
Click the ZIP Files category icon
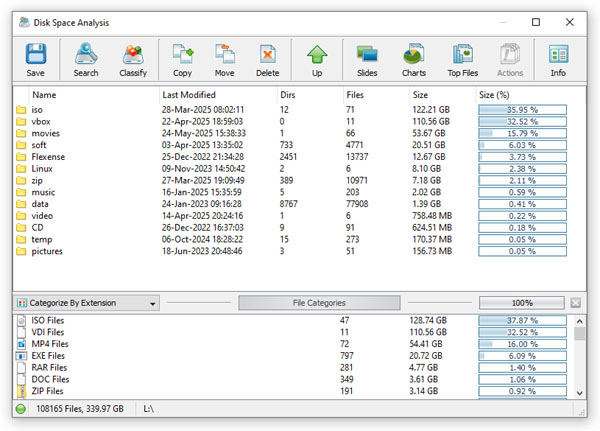(21, 391)
